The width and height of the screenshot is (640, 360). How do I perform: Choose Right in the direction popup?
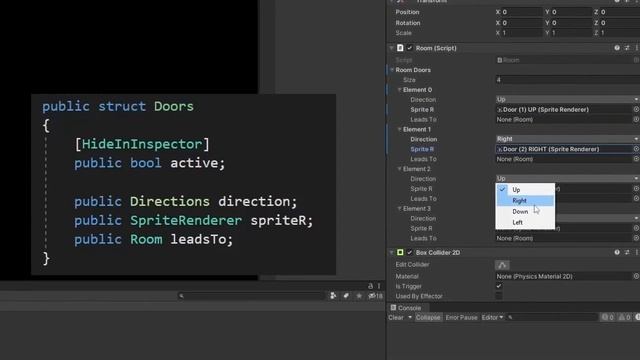[x=525, y=200]
